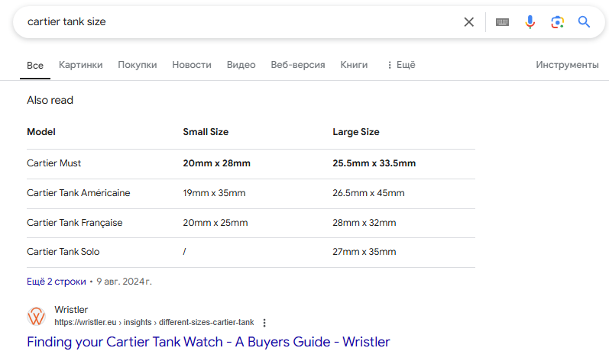Open Finding your Cartier Tank Watch link
Image resolution: width=609 pixels, height=364 pixels.
(x=208, y=342)
